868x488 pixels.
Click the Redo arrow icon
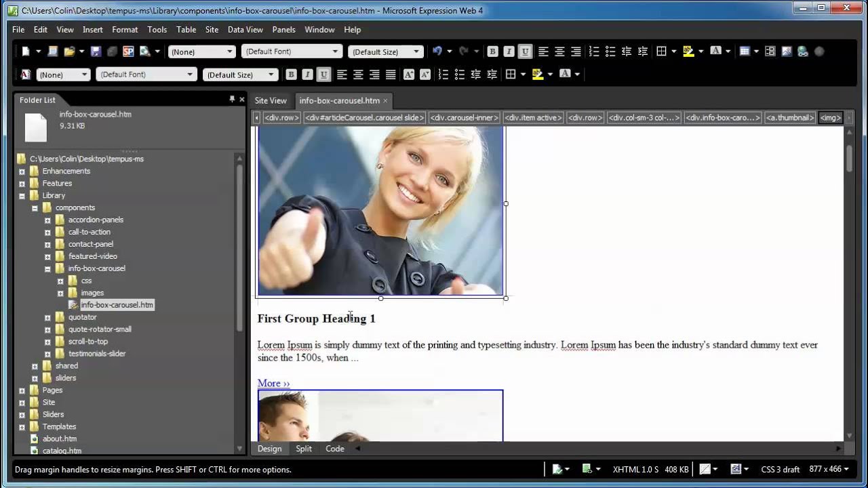click(464, 52)
